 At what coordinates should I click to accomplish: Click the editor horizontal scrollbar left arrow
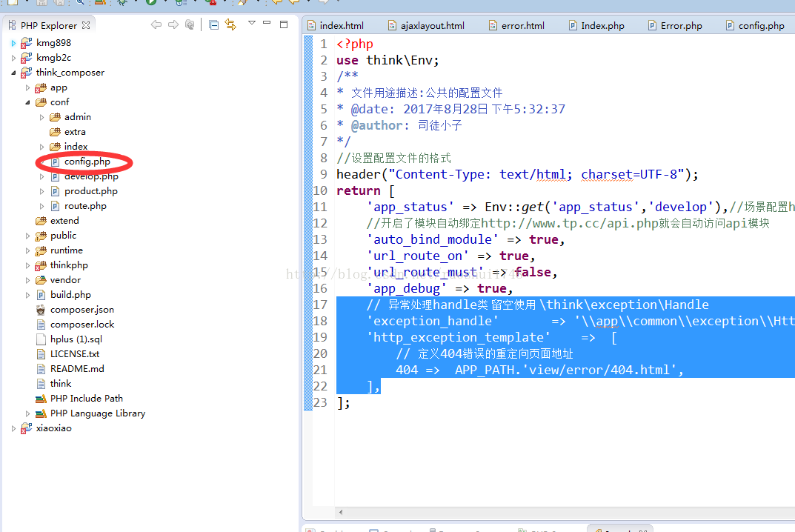click(x=341, y=512)
